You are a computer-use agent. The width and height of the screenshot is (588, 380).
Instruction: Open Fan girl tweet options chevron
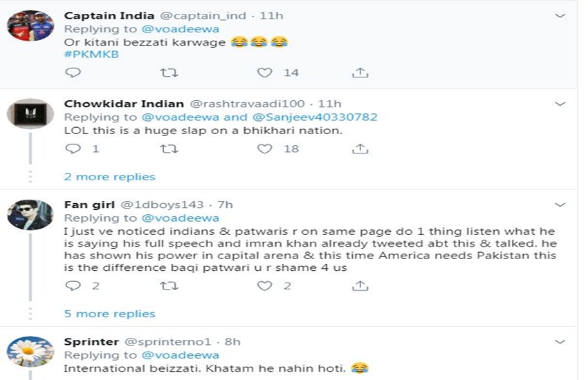[x=560, y=205]
